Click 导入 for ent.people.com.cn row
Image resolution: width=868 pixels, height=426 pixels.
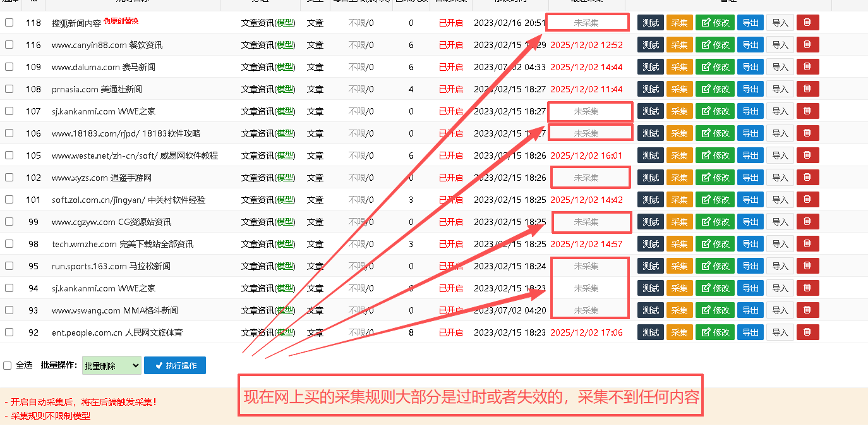[x=780, y=332]
